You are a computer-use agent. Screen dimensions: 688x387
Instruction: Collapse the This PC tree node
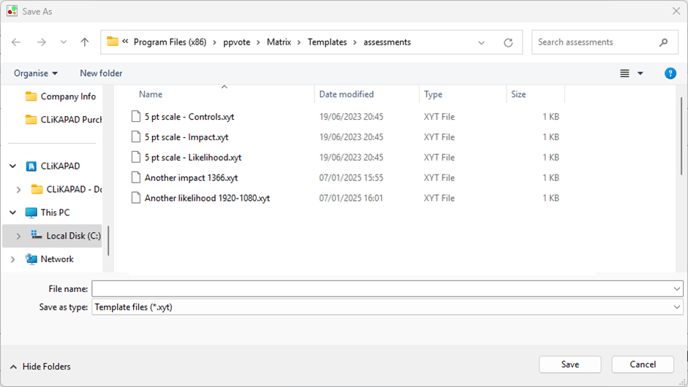tap(13, 212)
